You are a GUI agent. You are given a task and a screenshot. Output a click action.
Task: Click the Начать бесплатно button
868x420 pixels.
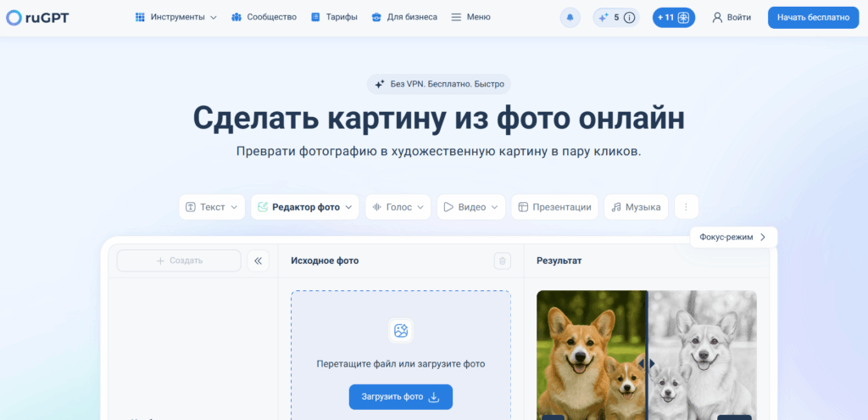point(813,18)
